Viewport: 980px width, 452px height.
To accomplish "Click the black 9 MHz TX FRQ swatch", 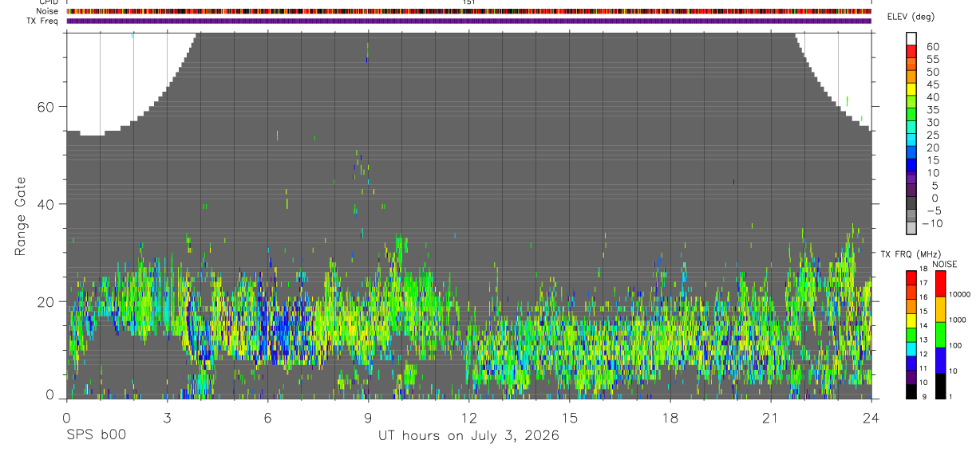I will coord(911,391).
